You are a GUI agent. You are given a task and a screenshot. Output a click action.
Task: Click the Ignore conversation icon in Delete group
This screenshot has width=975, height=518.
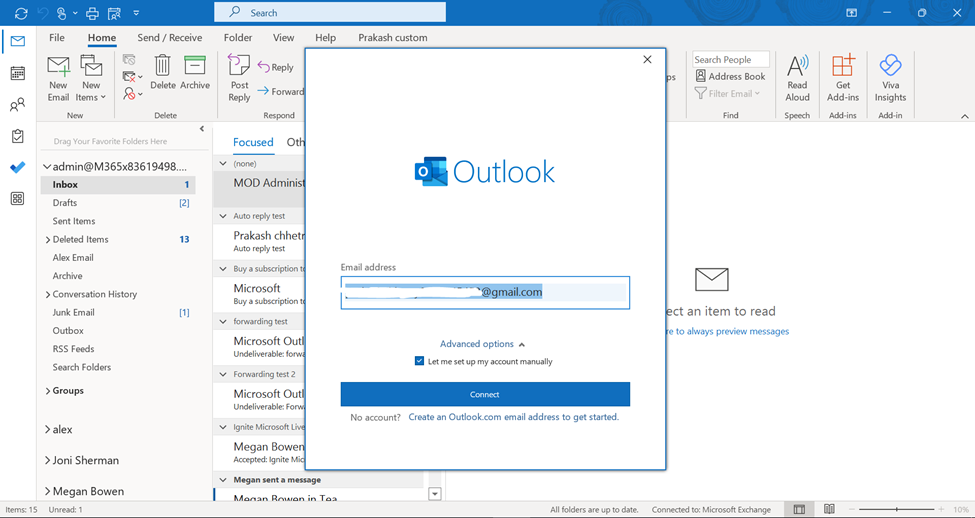(x=129, y=60)
